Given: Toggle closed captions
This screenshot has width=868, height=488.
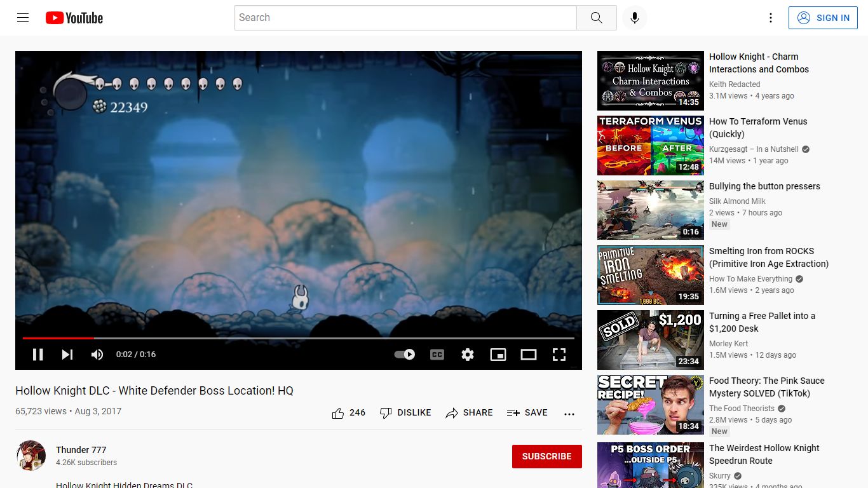Looking at the screenshot, I should pos(437,355).
